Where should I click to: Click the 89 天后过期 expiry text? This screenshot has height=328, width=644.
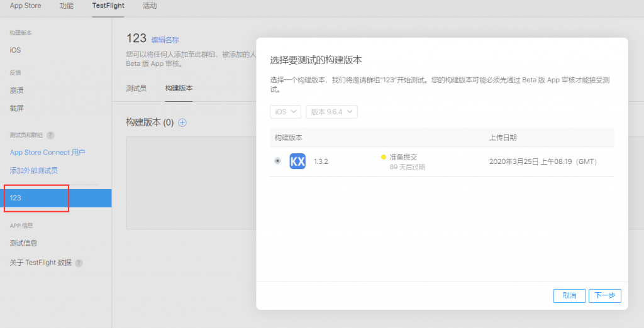point(407,167)
